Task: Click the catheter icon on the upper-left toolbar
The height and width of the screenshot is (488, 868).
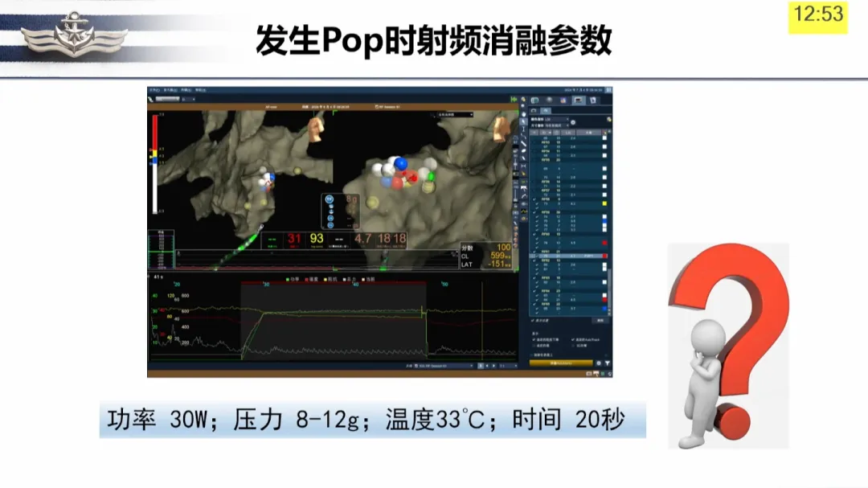Action: point(150,99)
